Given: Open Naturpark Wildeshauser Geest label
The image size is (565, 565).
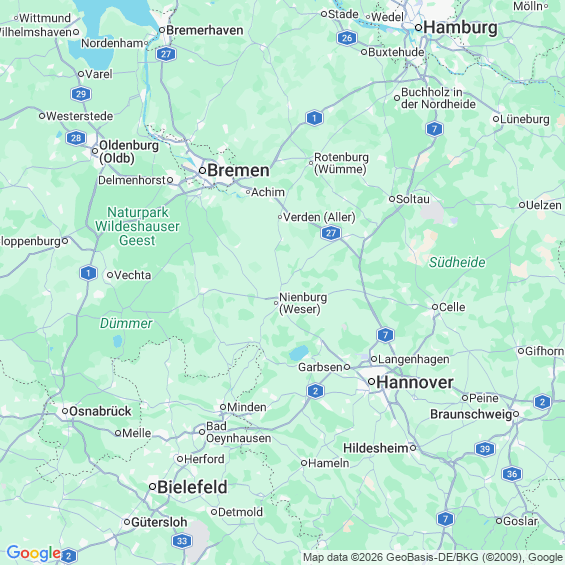Looking at the screenshot, I should click(137, 226).
